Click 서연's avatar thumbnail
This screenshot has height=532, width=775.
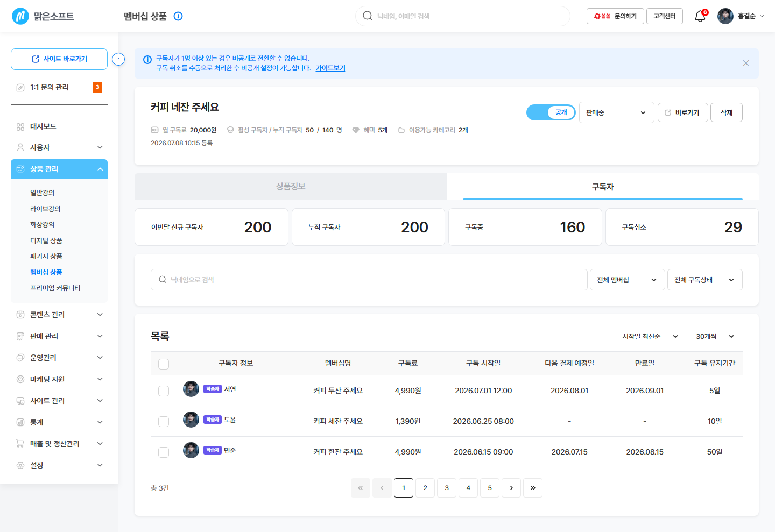191,389
